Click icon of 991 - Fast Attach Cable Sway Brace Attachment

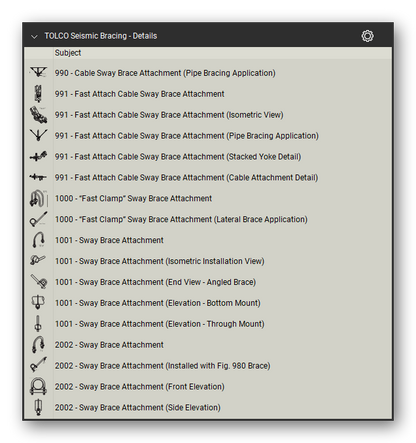tap(38, 93)
